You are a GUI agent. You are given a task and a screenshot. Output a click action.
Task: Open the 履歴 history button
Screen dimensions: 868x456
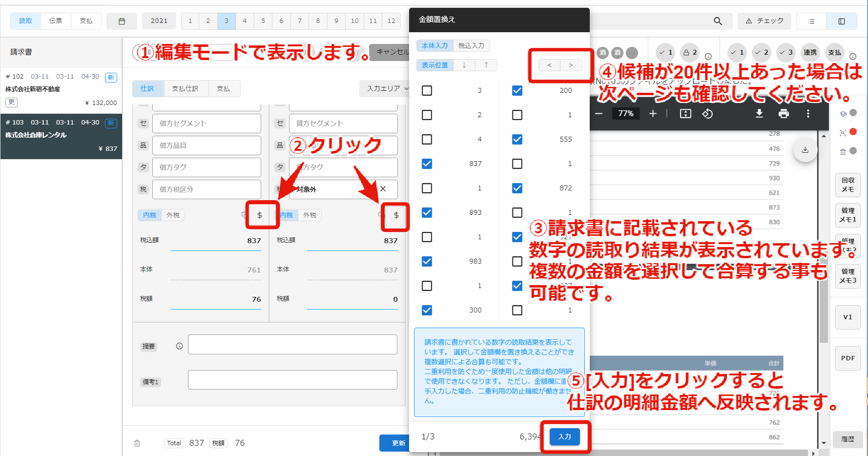[x=848, y=439]
